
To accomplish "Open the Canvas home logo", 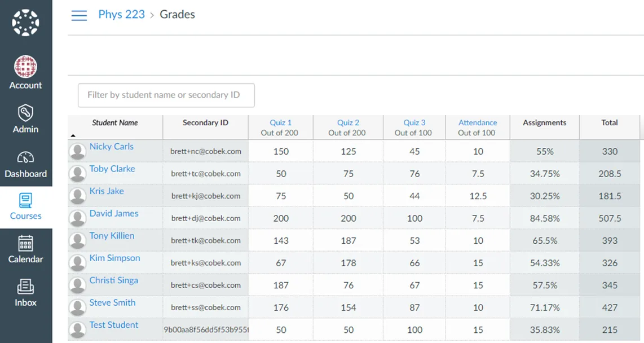I will click(x=25, y=23).
